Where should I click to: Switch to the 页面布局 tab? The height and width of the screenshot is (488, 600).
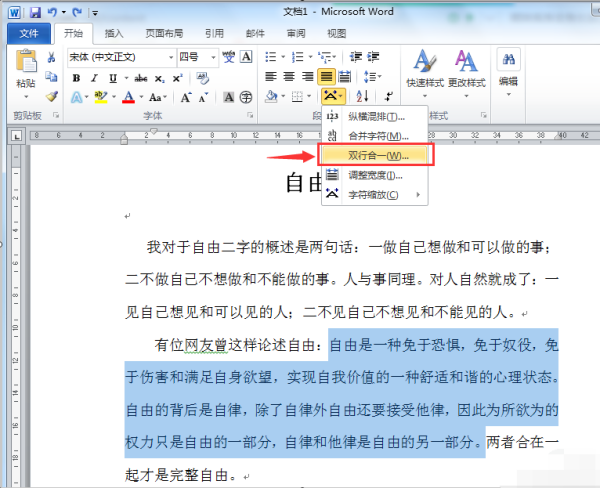click(164, 34)
